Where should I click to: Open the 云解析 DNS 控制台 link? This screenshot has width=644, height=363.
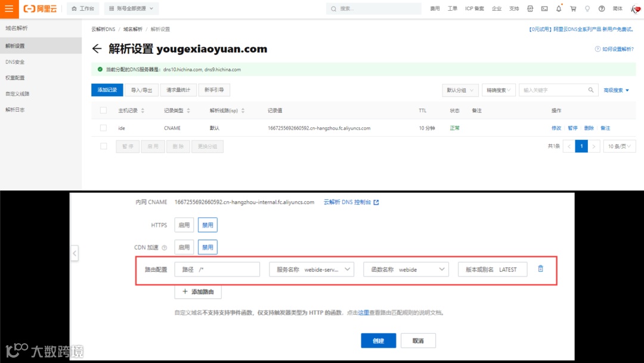(x=348, y=202)
